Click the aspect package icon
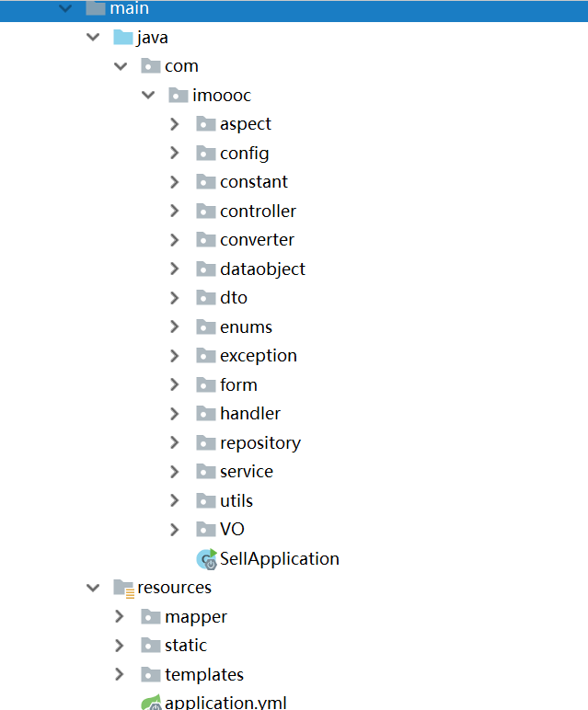Screen dimensions: 588x710 pos(205,124)
